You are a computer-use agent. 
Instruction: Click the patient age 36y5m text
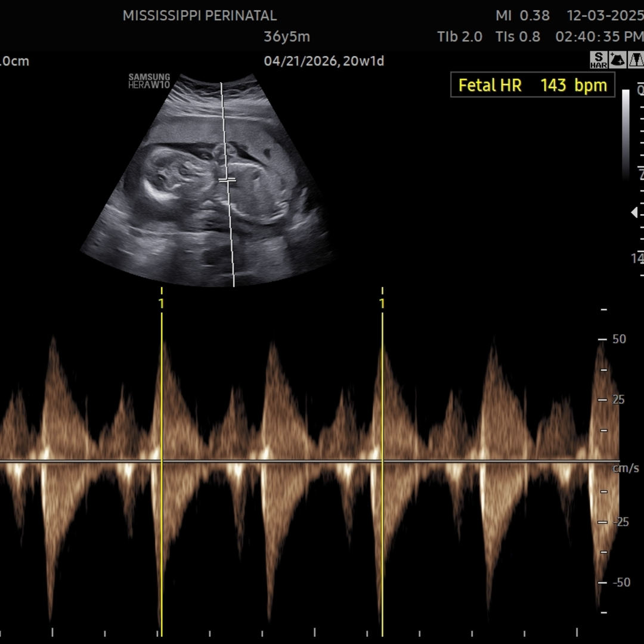(x=287, y=37)
